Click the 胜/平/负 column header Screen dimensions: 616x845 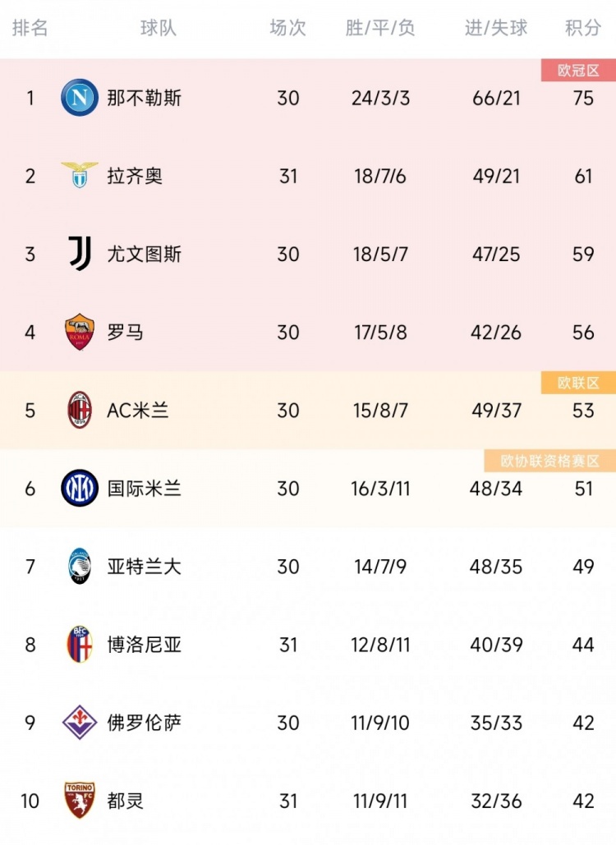380,28
